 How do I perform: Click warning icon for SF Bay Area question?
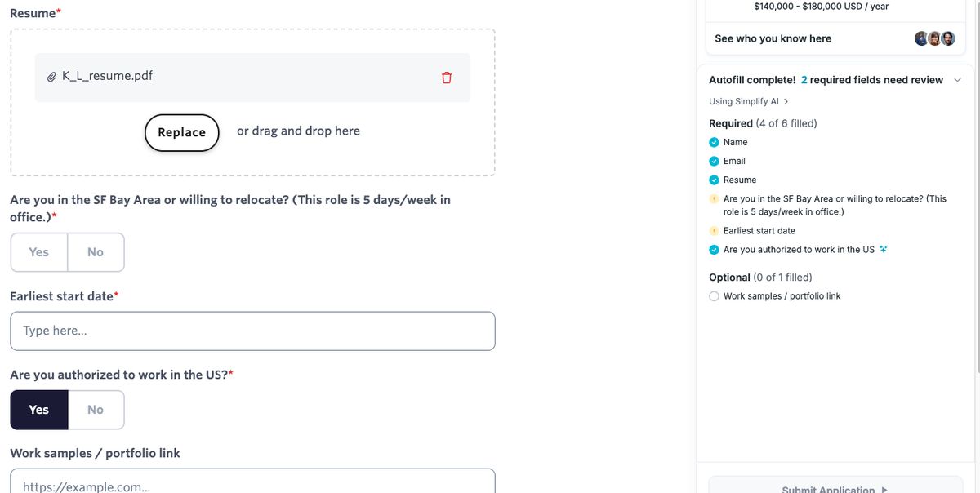714,198
